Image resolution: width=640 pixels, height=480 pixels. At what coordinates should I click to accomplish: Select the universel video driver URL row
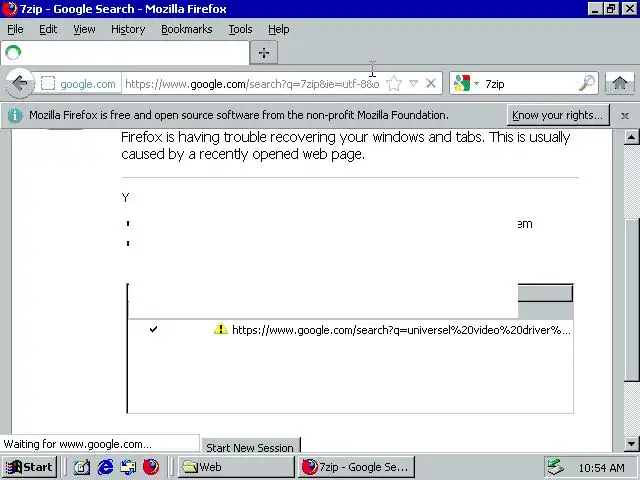click(x=350, y=330)
